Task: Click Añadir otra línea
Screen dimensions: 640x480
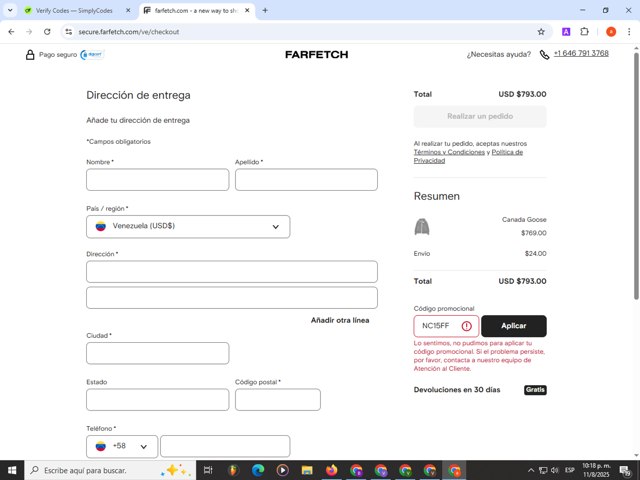Action: click(340, 320)
